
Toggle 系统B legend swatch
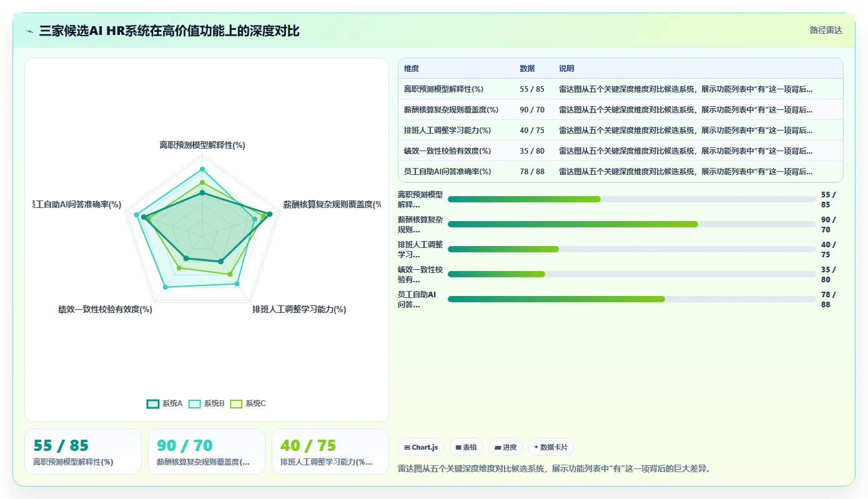[195, 403]
